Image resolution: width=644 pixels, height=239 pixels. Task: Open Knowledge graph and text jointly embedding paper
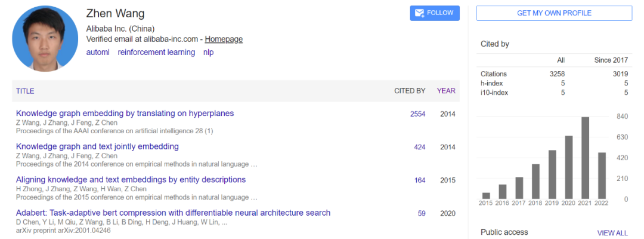(97, 146)
